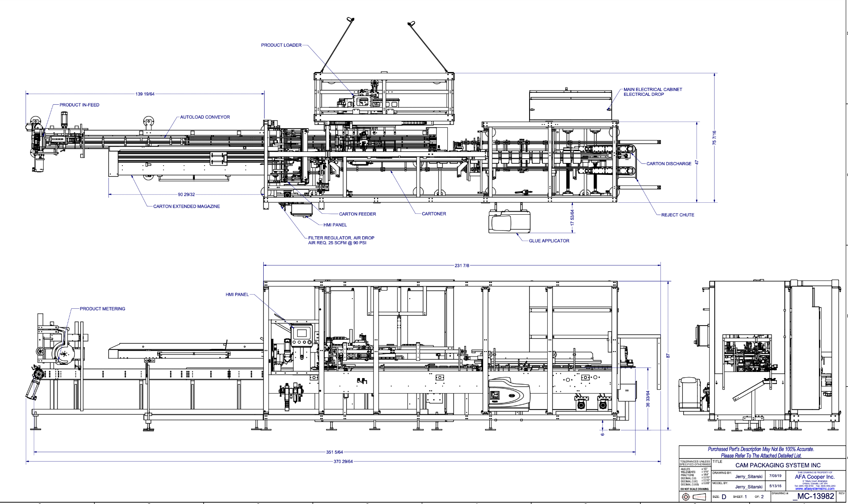Select the AFA Cooper Inc. company name
Viewport: 848px width, 504px height.
pos(815,477)
